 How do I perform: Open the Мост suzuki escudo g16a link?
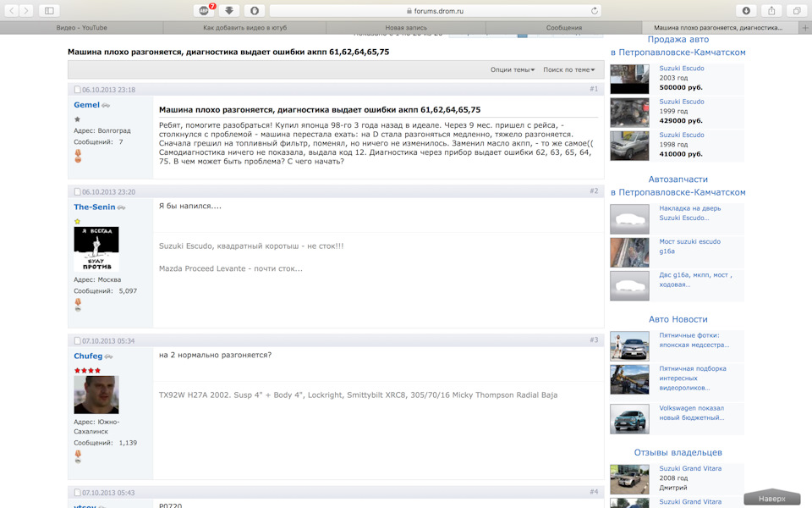[690, 246]
